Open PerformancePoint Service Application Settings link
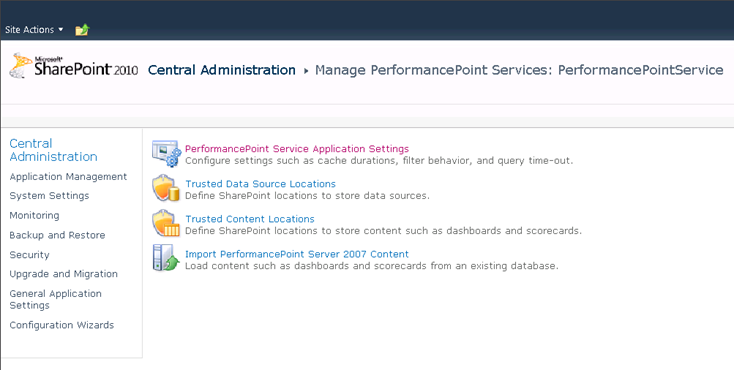The height and width of the screenshot is (370, 734). pos(297,148)
